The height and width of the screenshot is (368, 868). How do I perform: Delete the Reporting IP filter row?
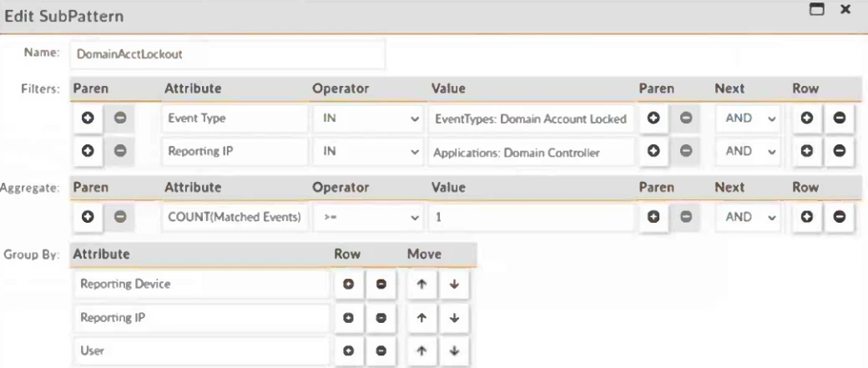839,154
